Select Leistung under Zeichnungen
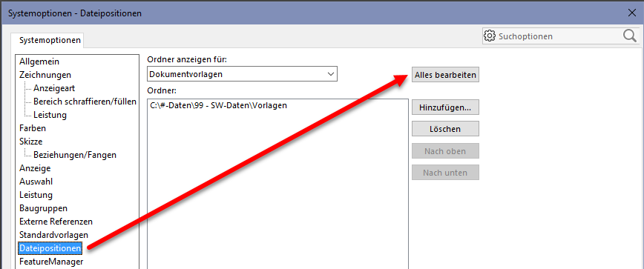 tap(50, 115)
